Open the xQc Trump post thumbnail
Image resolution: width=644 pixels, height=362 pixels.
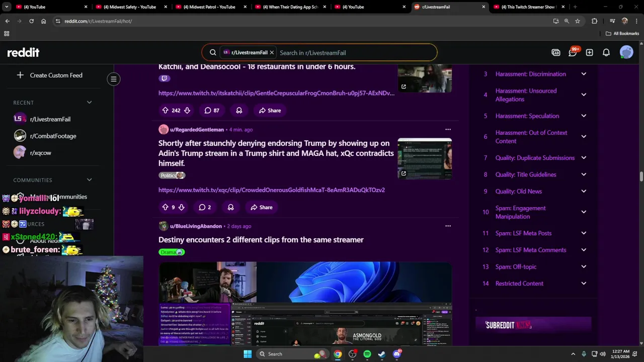[425, 159]
